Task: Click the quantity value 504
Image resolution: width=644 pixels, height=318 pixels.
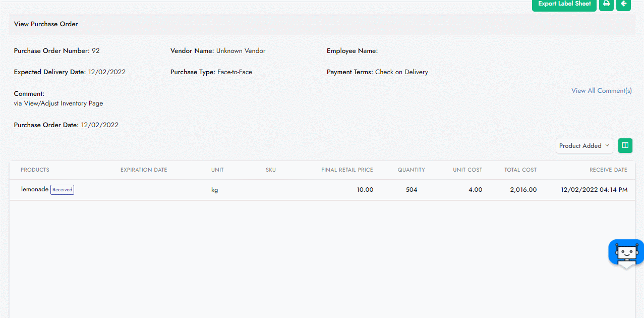Action: pyautogui.click(x=412, y=190)
